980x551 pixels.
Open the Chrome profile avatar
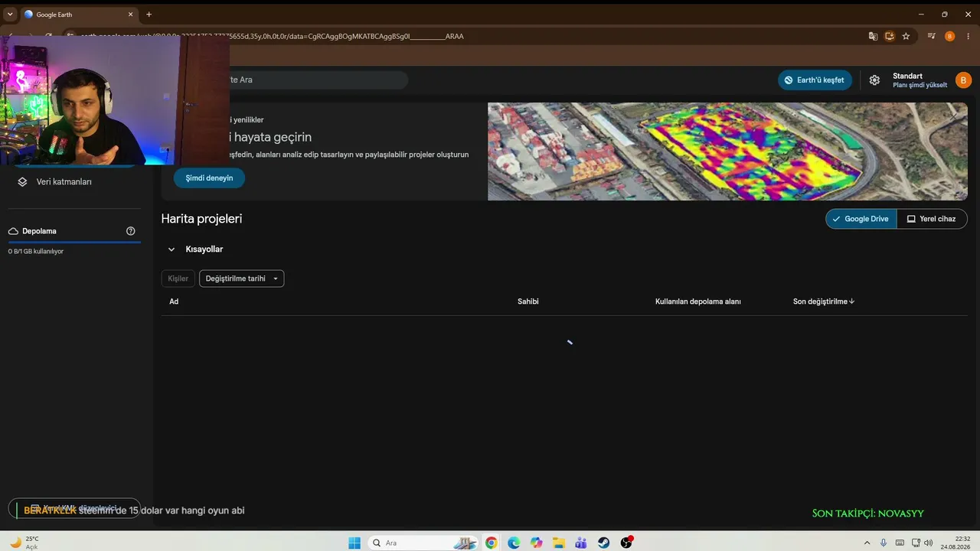point(950,36)
